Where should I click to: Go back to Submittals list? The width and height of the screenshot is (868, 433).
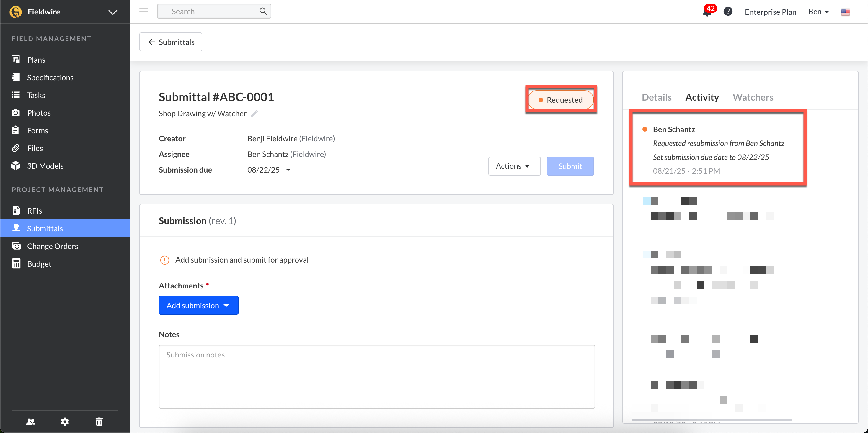(x=171, y=42)
